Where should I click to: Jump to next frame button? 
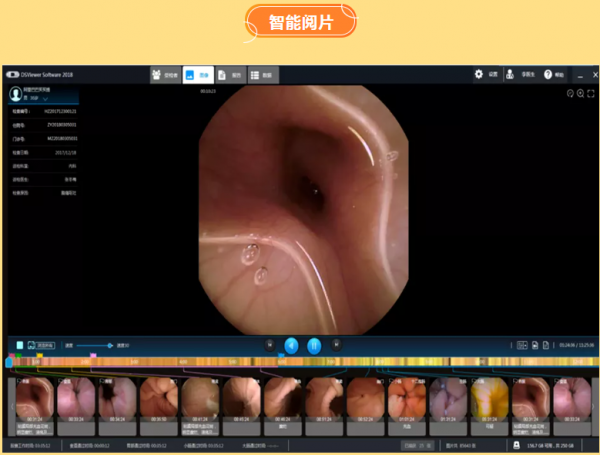(x=336, y=344)
